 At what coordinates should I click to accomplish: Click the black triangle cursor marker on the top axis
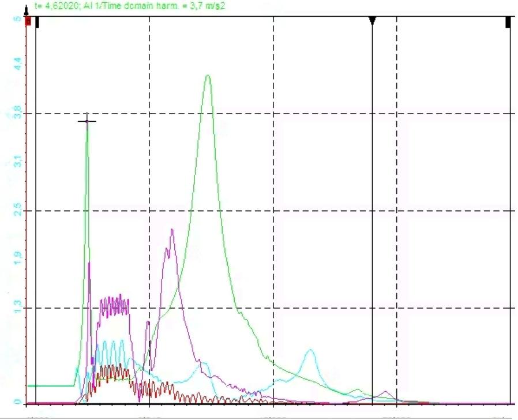pos(372,21)
